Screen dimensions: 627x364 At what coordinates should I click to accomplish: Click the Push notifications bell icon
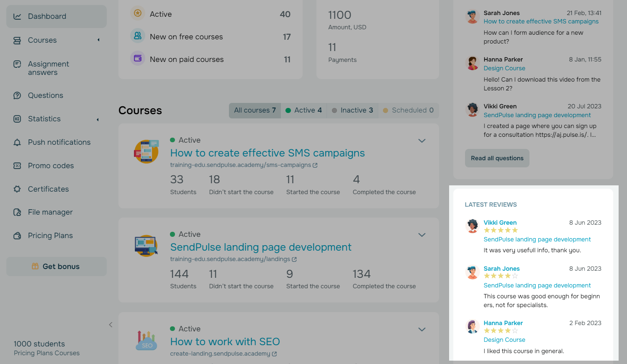[x=17, y=142]
